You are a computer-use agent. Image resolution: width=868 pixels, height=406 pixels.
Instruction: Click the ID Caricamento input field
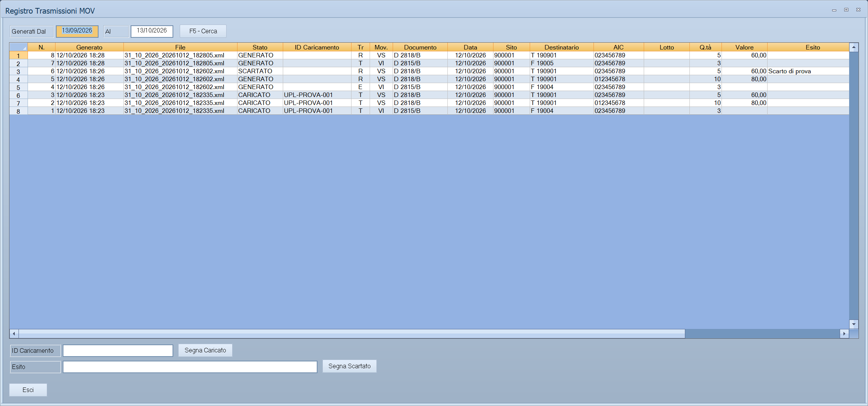(x=118, y=350)
